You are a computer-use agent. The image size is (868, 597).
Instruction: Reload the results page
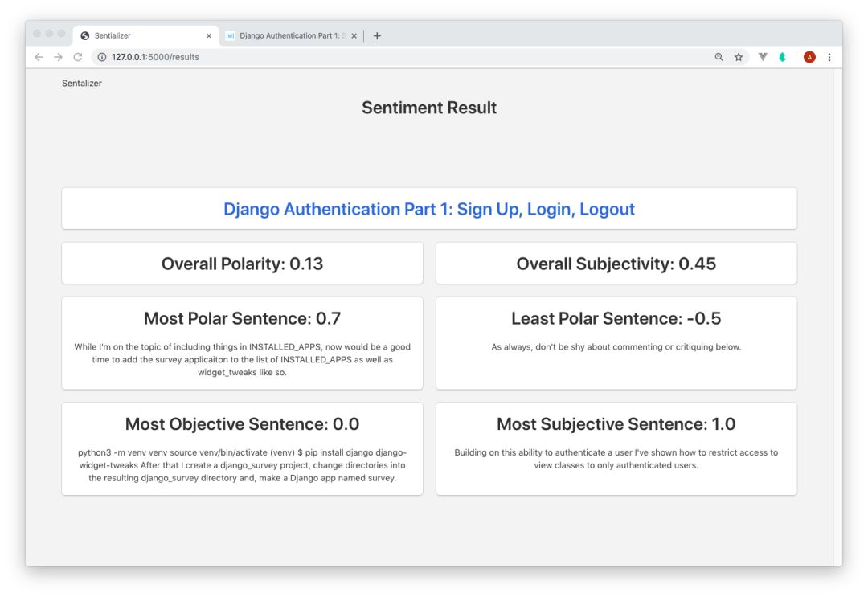[78, 57]
